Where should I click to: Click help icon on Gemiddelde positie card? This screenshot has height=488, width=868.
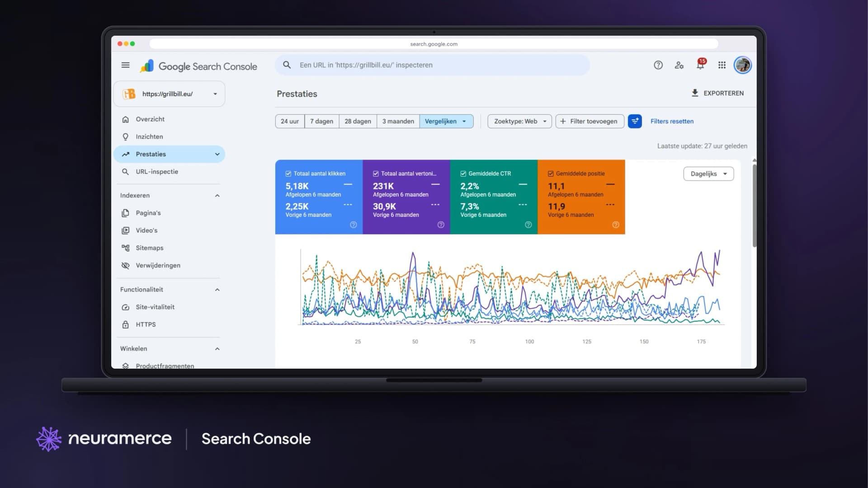616,225
